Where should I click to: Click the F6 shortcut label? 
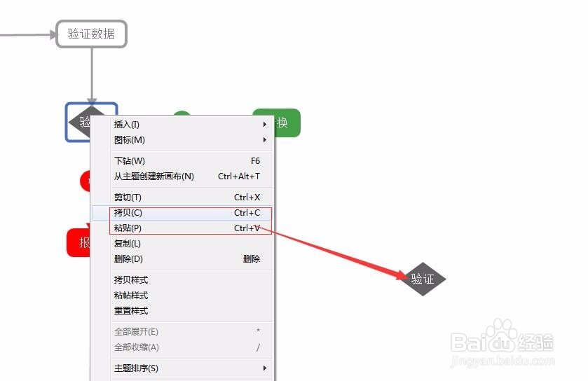coord(255,160)
